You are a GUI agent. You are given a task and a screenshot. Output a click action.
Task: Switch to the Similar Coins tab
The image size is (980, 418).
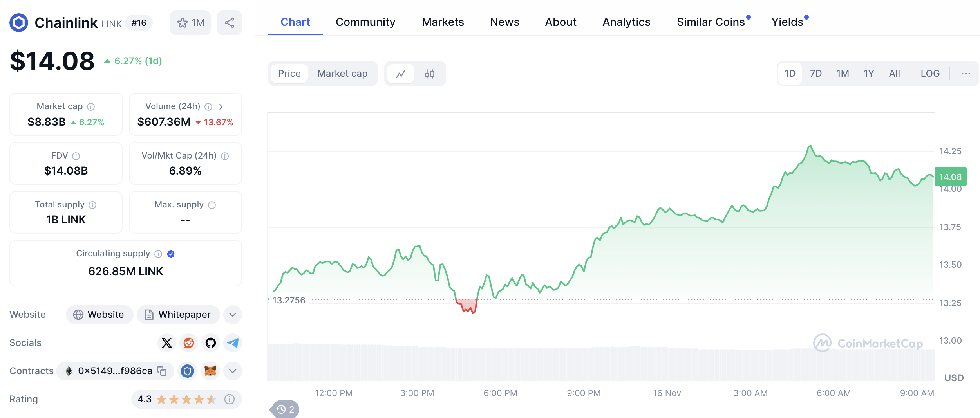[x=711, y=22]
